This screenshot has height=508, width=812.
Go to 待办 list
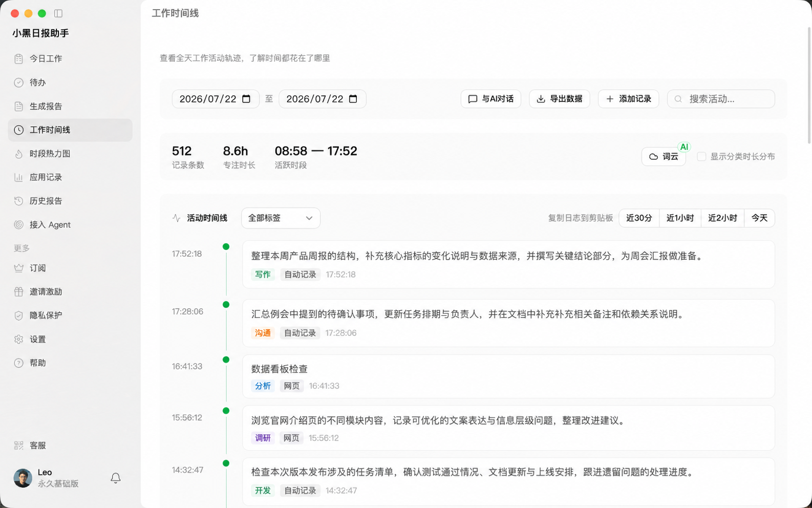70,82
